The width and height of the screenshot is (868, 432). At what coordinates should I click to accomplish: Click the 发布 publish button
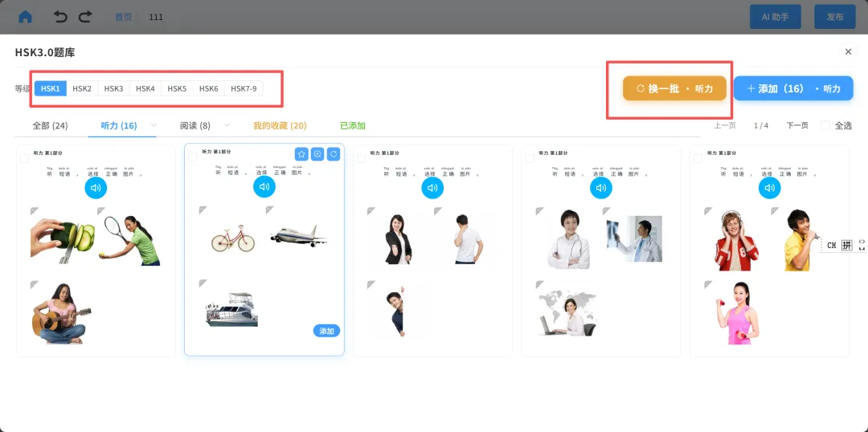[x=835, y=17]
